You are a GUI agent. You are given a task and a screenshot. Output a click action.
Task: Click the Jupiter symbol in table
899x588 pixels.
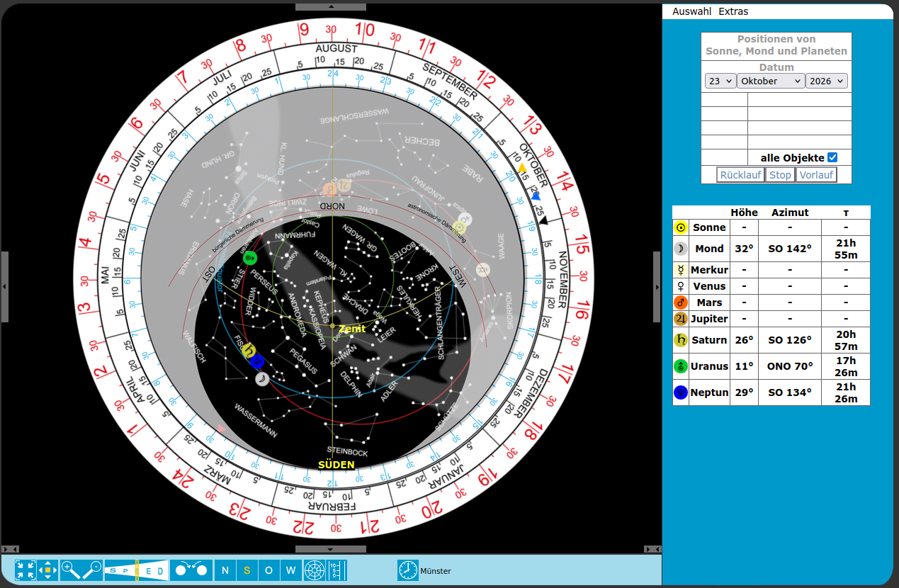coord(681,319)
